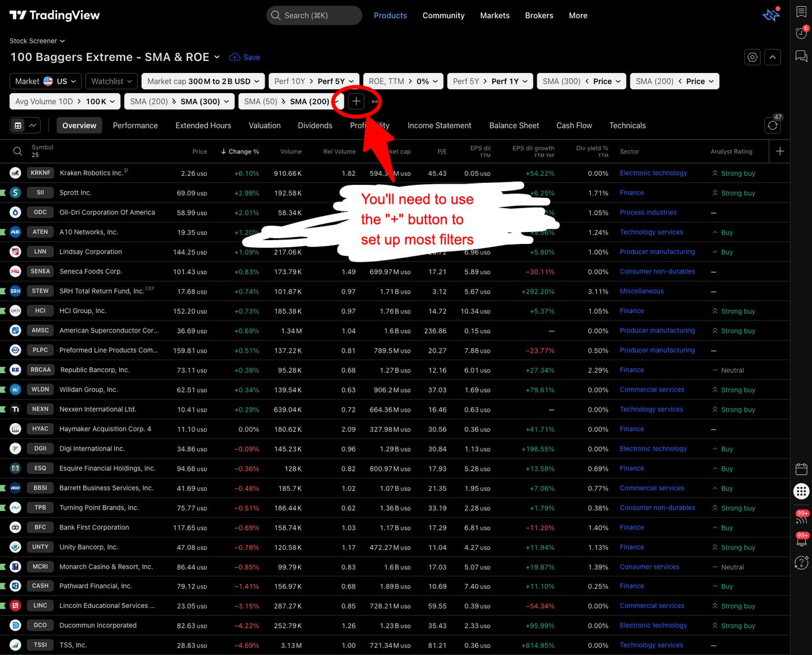This screenshot has width=812, height=655.
Task: Click the Save button text
Action: point(251,57)
